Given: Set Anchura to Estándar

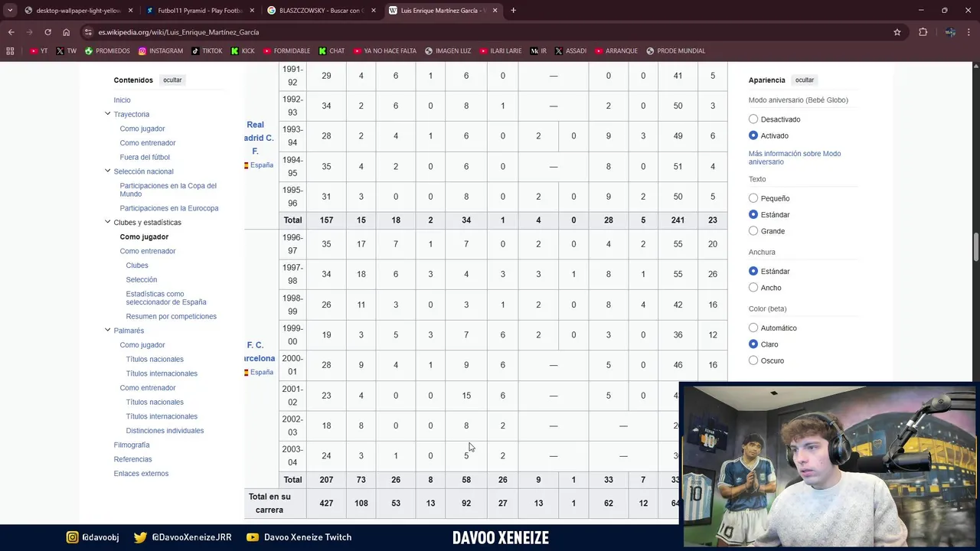Looking at the screenshot, I should [753, 271].
